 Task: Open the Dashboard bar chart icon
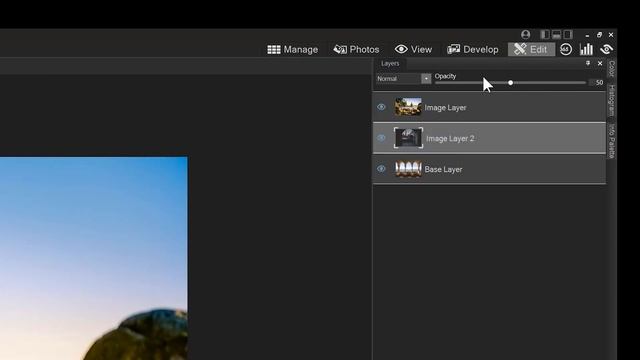[586, 49]
